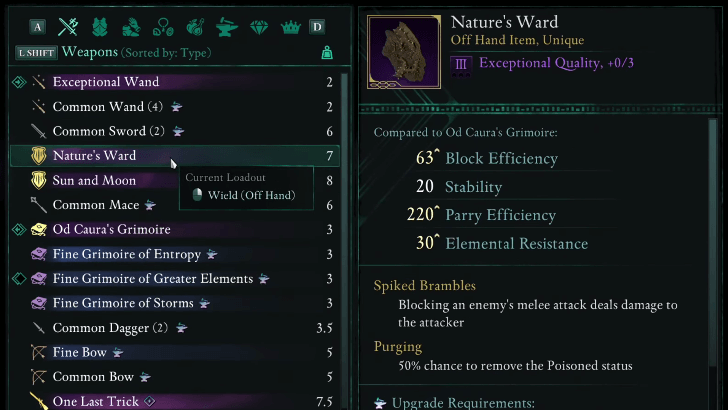Image resolution: width=728 pixels, height=410 pixels.
Task: Click the L SHIFT sort key
Action: 36,52
